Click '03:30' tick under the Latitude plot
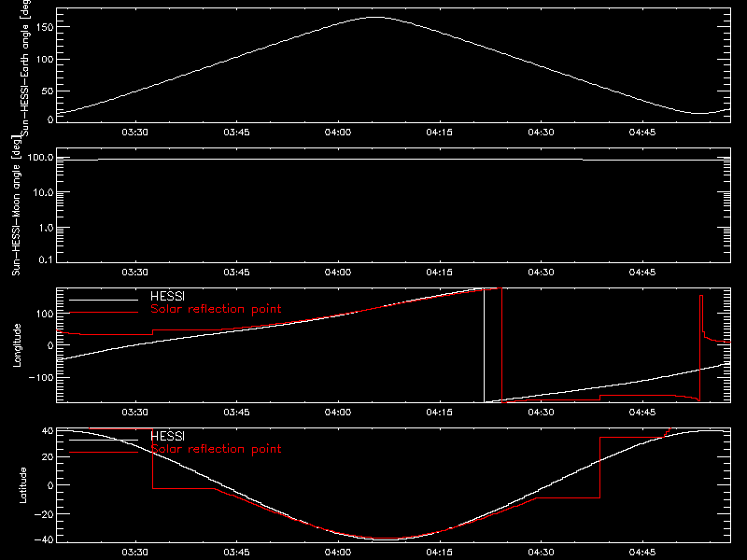This screenshot has height=560, width=747. click(x=134, y=553)
